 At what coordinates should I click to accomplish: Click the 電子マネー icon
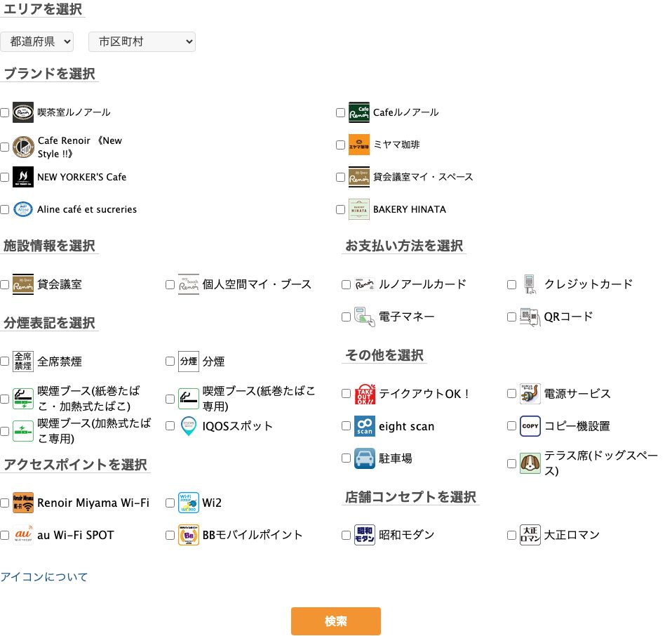[x=365, y=317]
